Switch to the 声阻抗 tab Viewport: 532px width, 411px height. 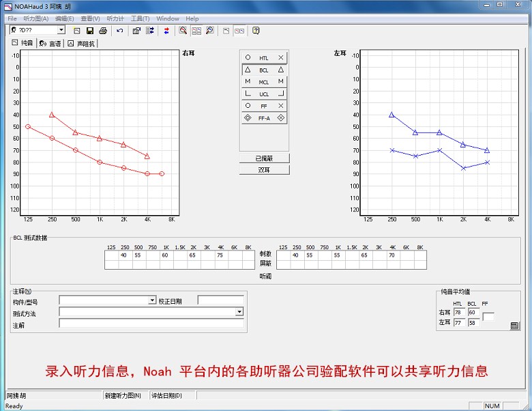(82, 44)
